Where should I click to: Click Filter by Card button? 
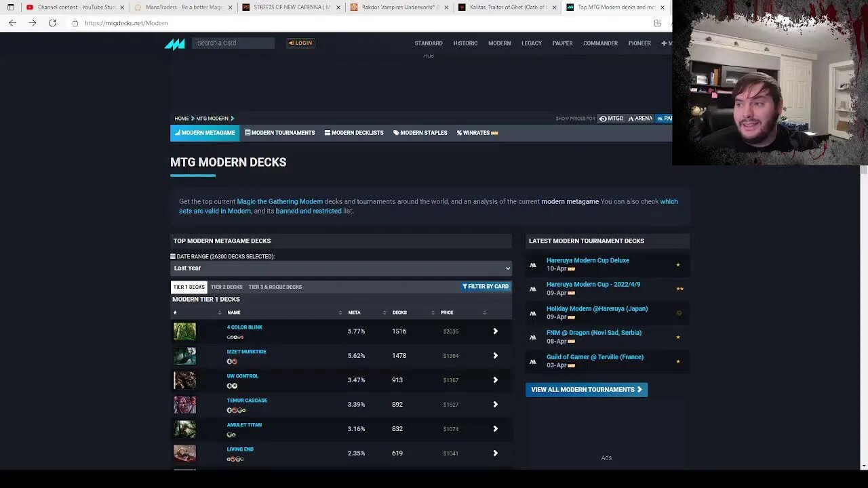click(x=485, y=287)
